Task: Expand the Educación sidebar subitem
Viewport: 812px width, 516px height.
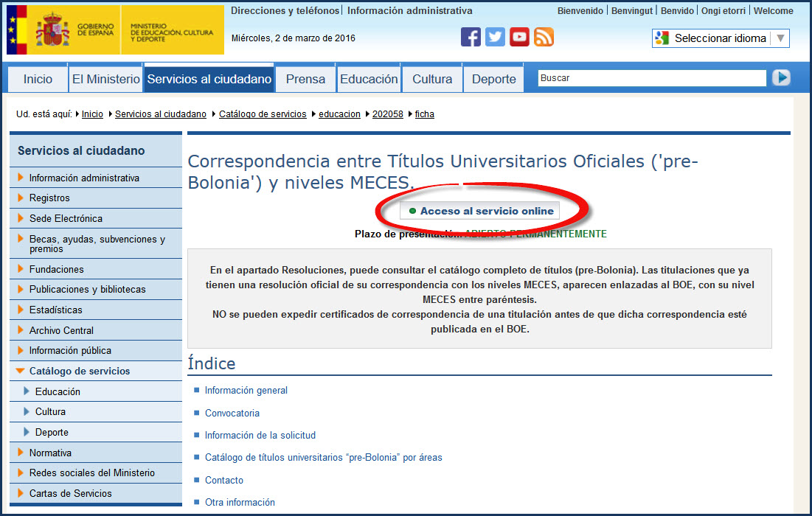Action: tap(58, 391)
